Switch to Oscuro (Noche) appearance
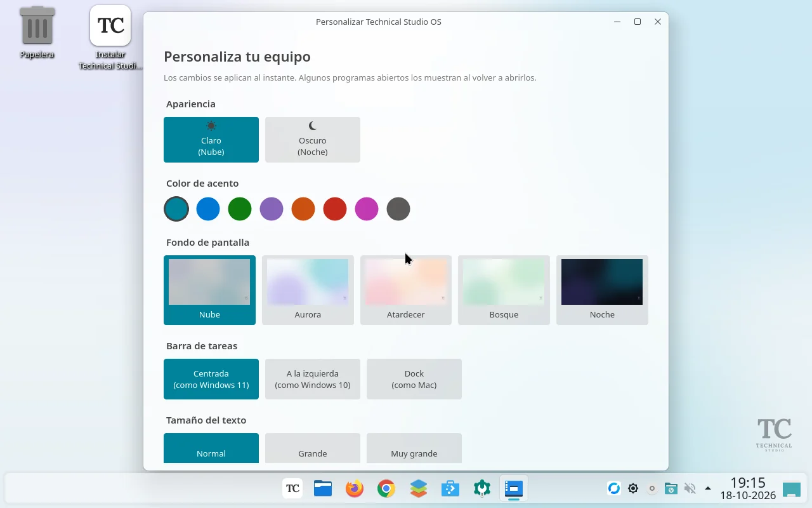Screen dimensions: 812x508 tap(313, 140)
